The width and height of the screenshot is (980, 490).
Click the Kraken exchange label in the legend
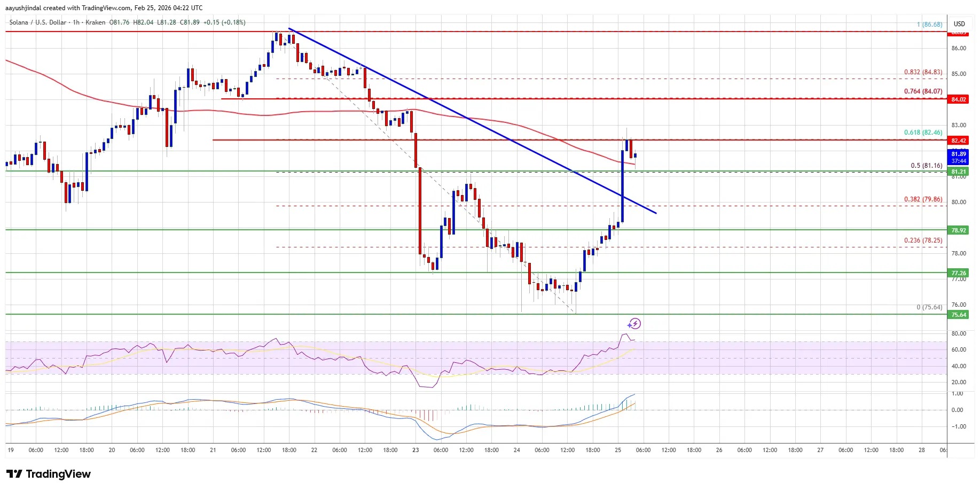pos(95,22)
